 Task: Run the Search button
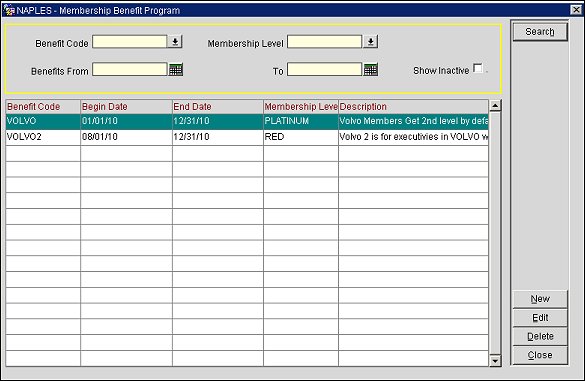[x=540, y=32]
